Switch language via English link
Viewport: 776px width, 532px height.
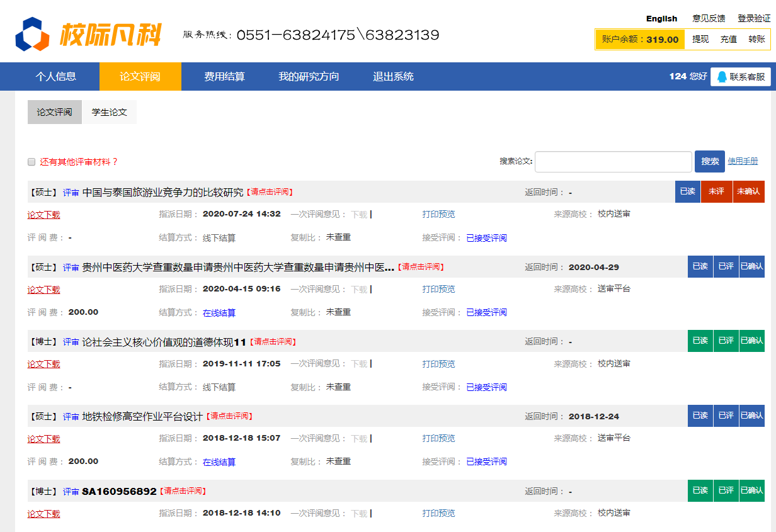[x=661, y=18]
